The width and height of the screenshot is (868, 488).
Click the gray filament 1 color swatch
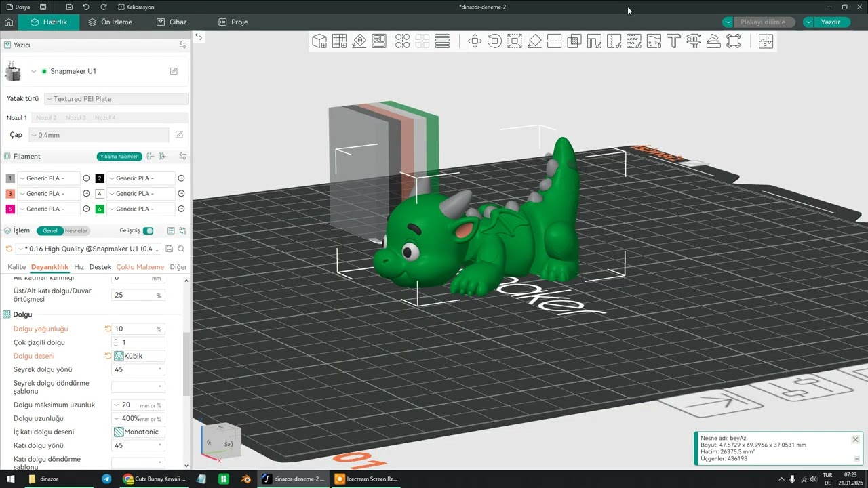(10, 178)
